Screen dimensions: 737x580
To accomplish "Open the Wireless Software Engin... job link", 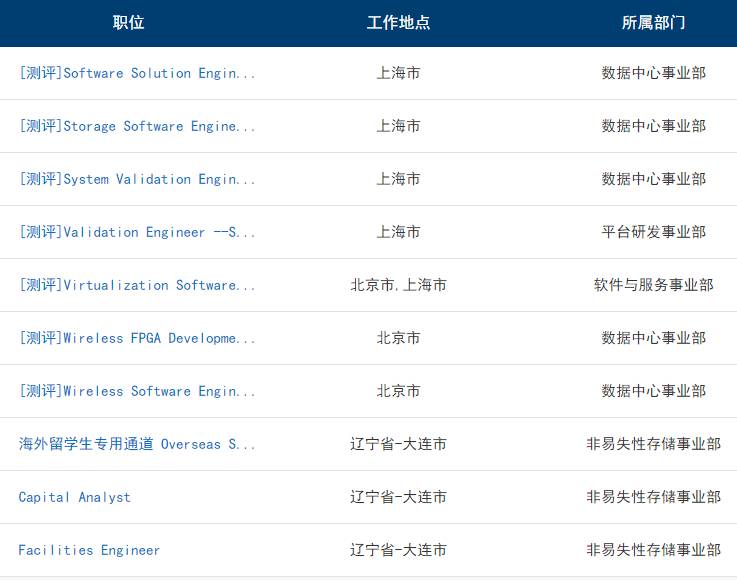I will click(137, 392).
